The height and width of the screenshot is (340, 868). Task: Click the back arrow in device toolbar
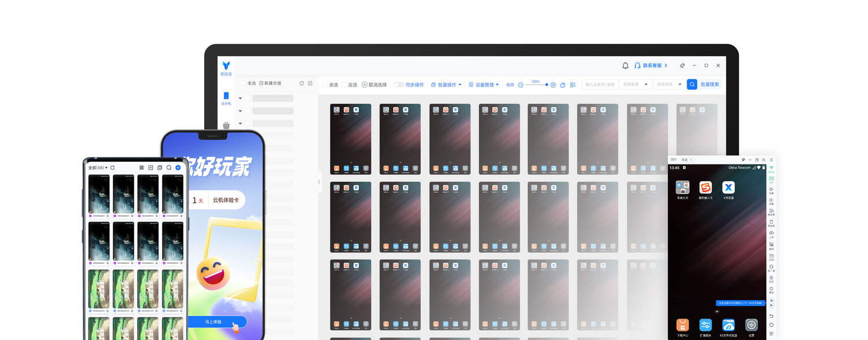tap(771, 316)
